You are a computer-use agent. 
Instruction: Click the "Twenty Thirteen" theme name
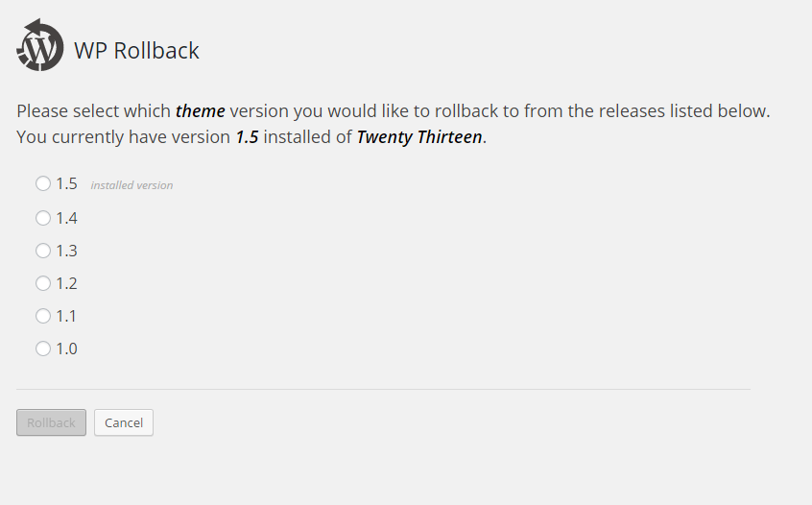pos(418,136)
